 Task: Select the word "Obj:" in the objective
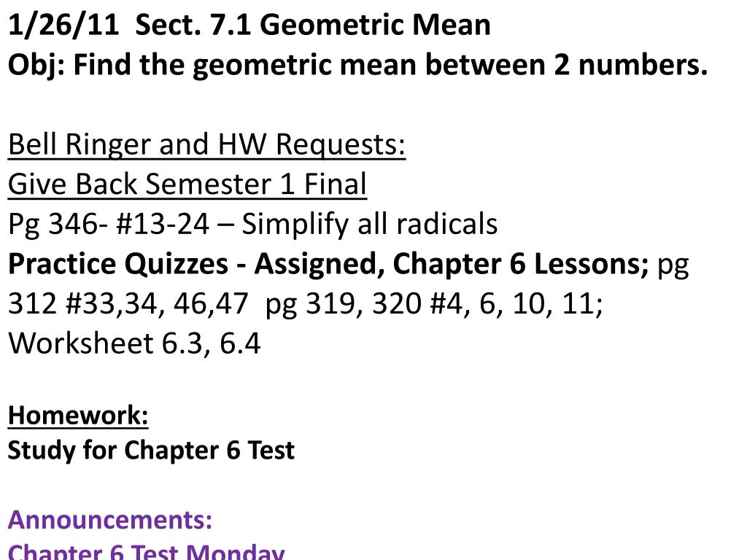[36, 65]
